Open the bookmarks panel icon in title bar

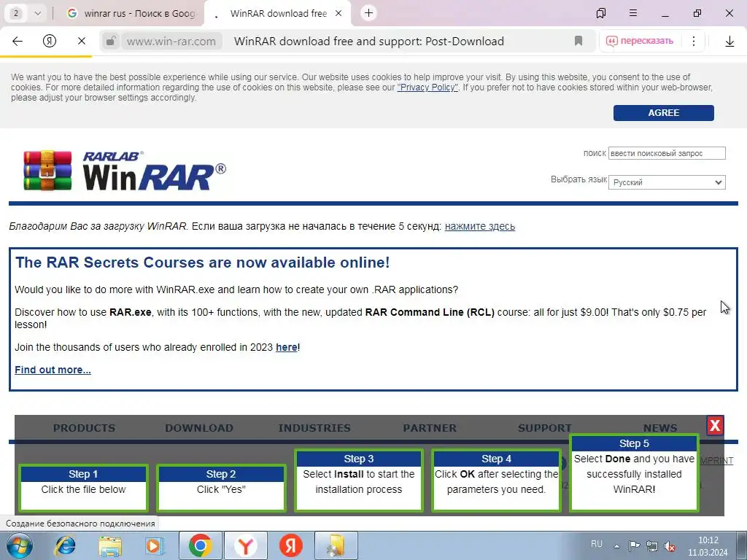601,13
